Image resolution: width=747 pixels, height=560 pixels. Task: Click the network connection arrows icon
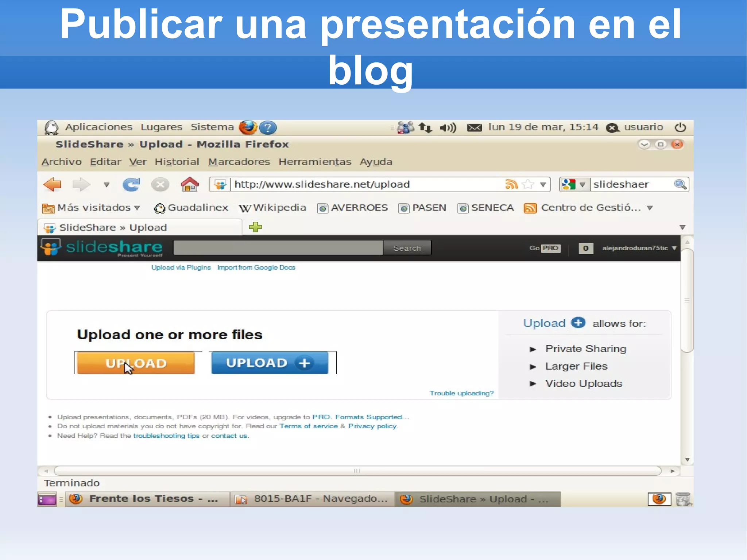(425, 128)
